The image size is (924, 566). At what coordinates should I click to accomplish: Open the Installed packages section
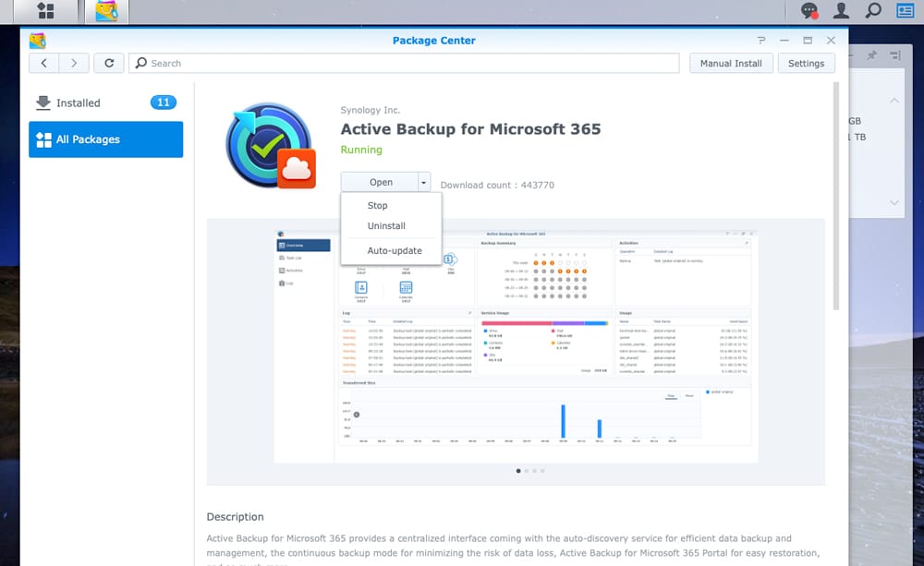coord(106,102)
